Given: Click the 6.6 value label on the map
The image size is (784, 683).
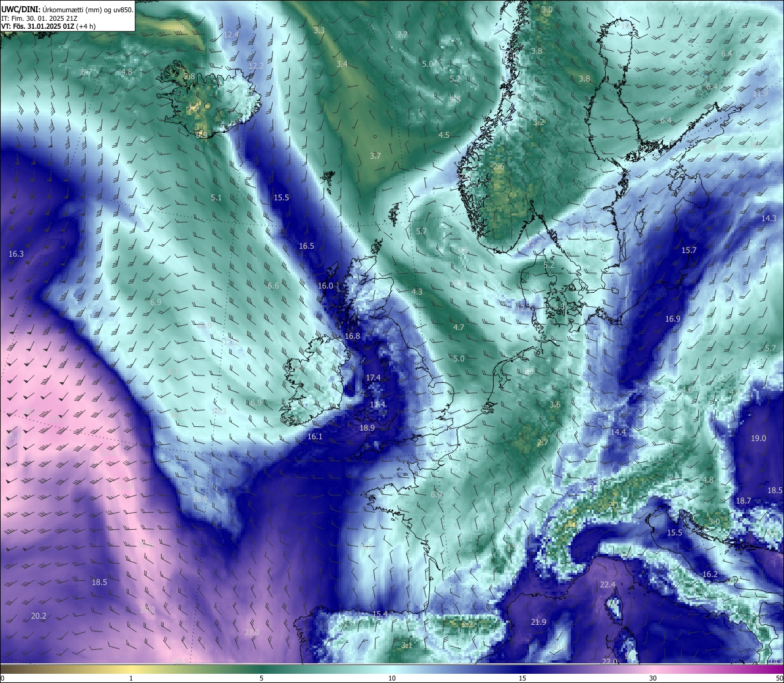Looking at the screenshot, I should click(x=273, y=285).
